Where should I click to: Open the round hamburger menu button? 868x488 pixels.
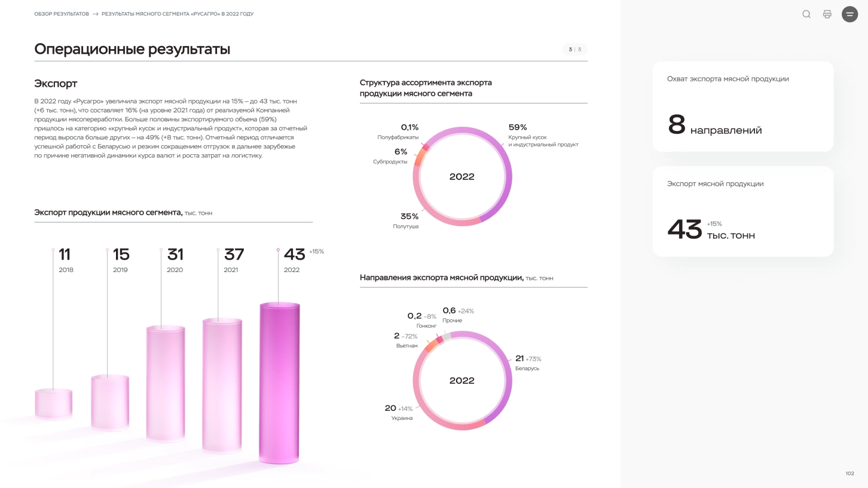(x=849, y=14)
